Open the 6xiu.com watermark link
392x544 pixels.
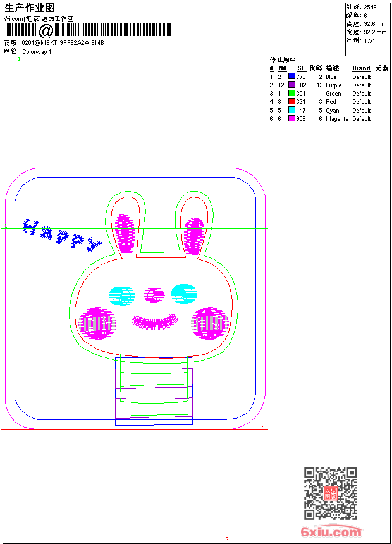pos(331,532)
